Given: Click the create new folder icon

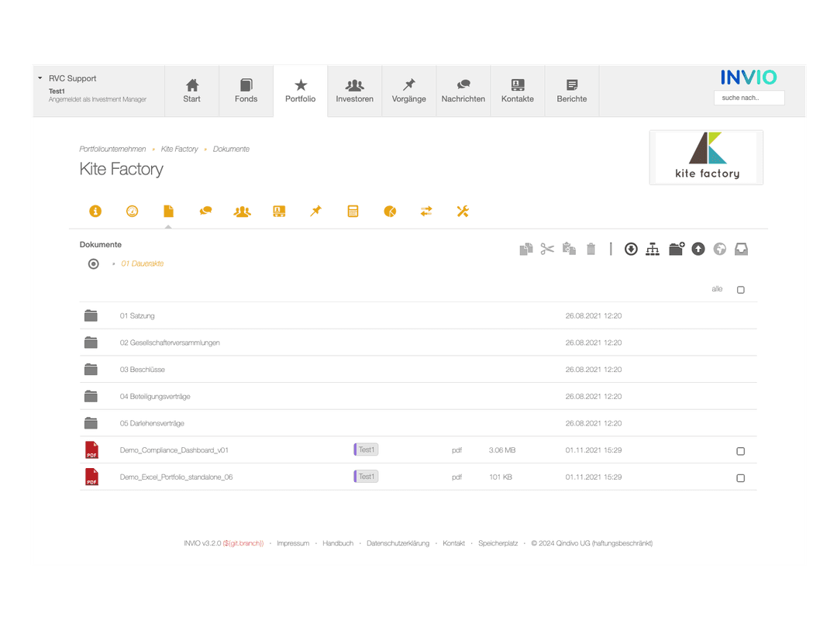Looking at the screenshot, I should (677, 249).
